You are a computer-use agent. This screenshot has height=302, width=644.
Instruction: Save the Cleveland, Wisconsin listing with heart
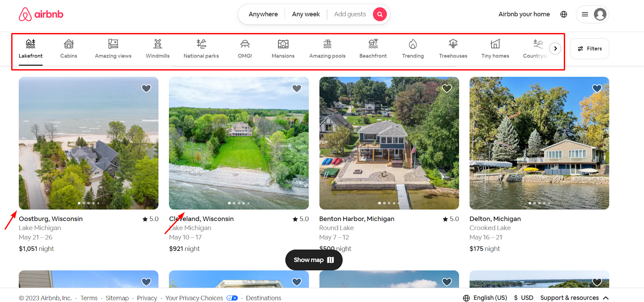point(297,88)
